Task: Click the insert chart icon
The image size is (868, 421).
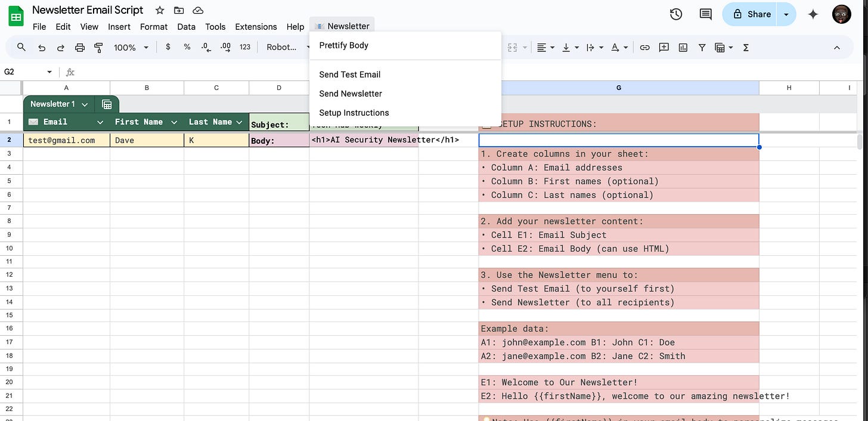Action: (683, 47)
